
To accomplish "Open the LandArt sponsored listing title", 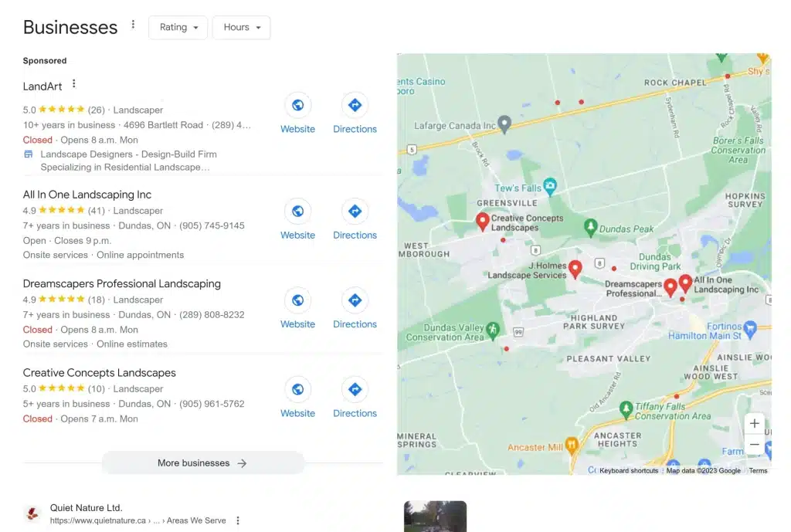I will click(x=42, y=86).
